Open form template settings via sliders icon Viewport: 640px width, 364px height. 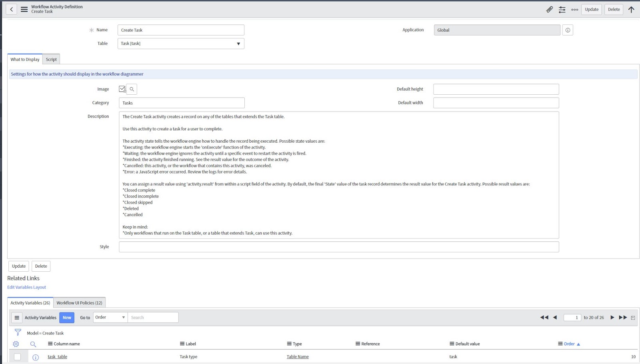tap(561, 9)
